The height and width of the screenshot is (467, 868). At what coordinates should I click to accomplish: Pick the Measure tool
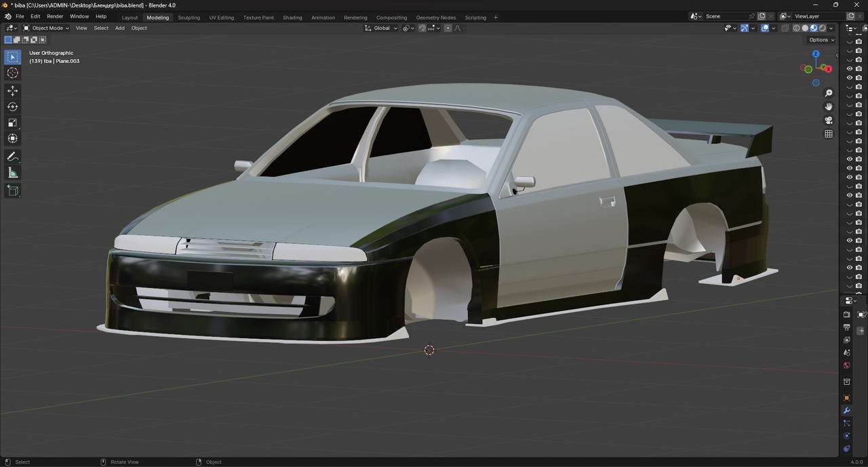pos(12,173)
